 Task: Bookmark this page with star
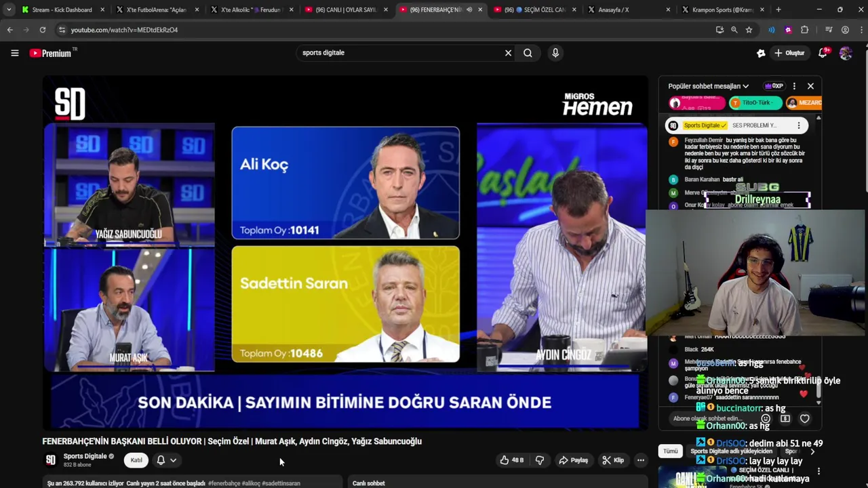(x=749, y=30)
